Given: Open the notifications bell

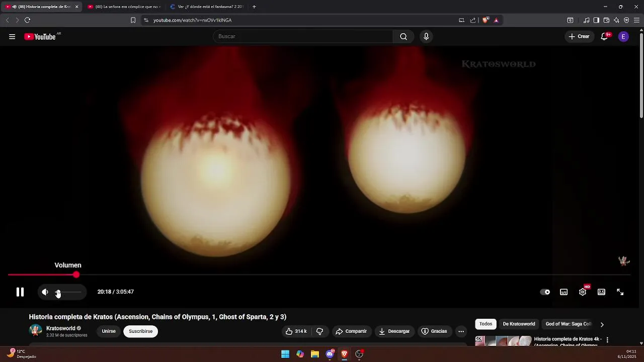Looking at the screenshot, I should [604, 37].
